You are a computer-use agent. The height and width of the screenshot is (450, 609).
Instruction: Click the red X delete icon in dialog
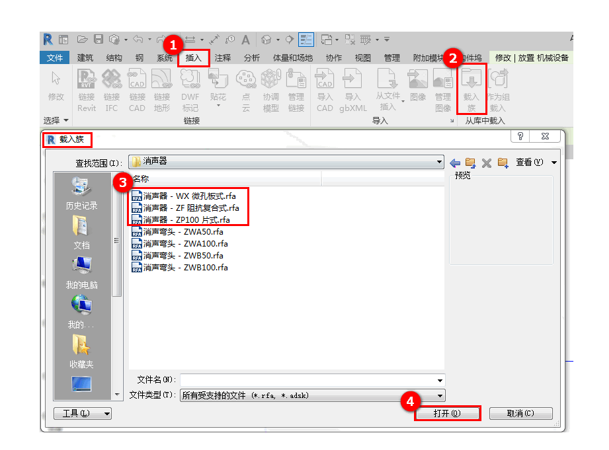[487, 162]
